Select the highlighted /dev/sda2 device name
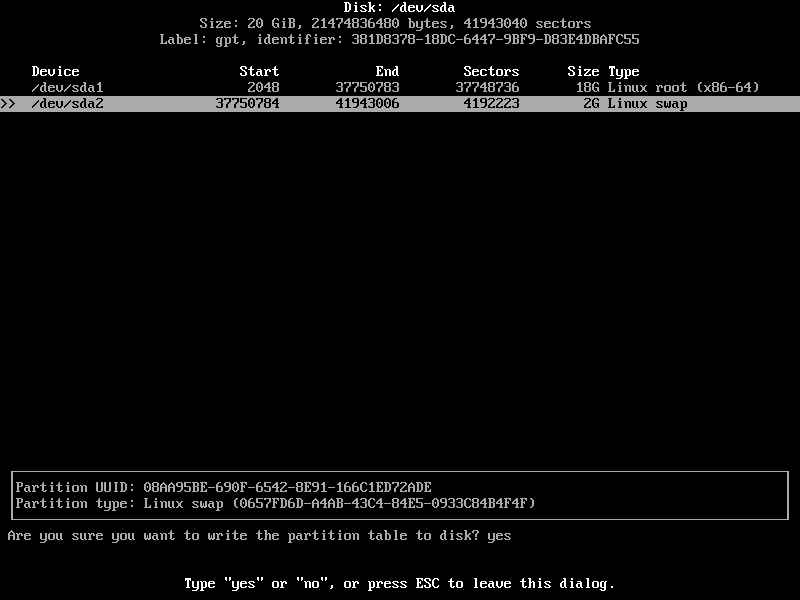 pos(67,104)
